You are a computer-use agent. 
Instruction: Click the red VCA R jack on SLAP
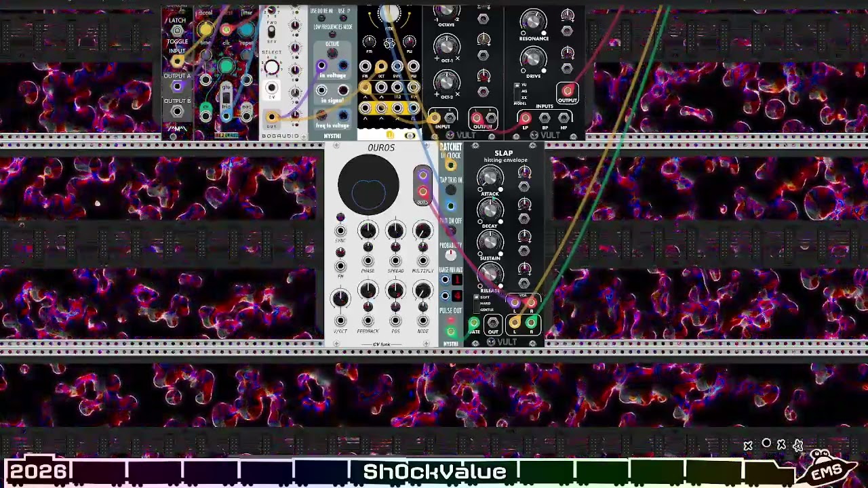click(x=532, y=302)
